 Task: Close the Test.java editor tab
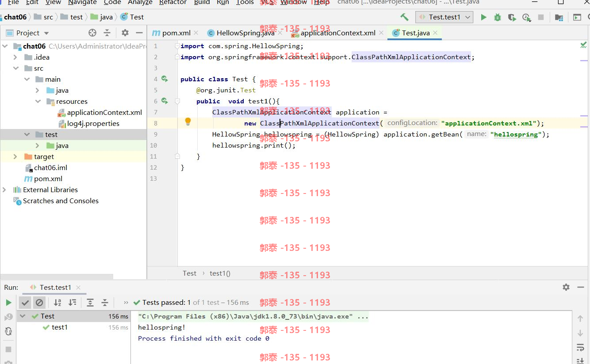coord(435,33)
